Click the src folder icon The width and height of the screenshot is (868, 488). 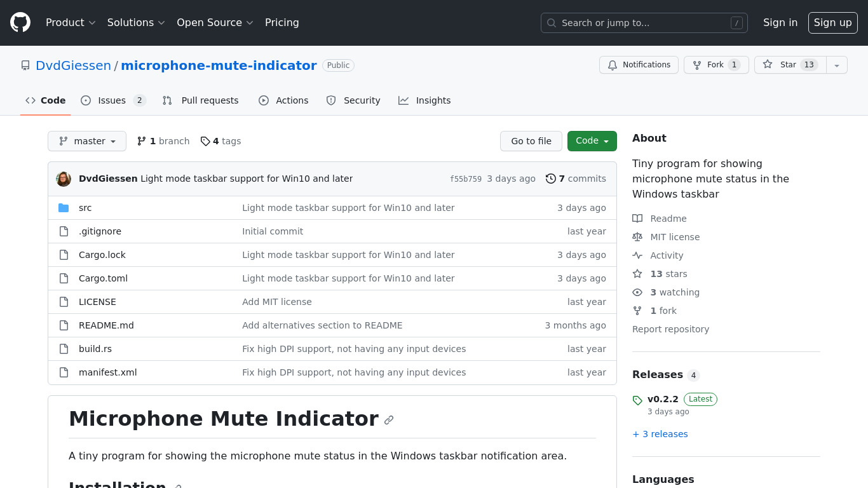64,208
